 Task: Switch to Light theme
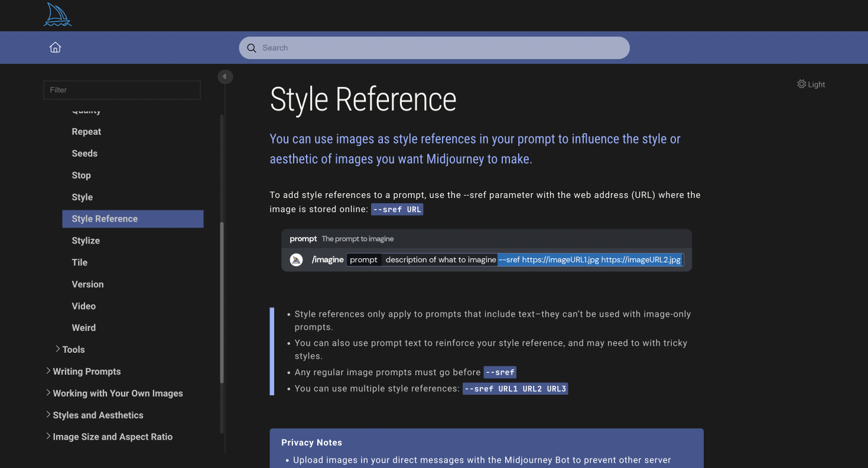[811, 84]
